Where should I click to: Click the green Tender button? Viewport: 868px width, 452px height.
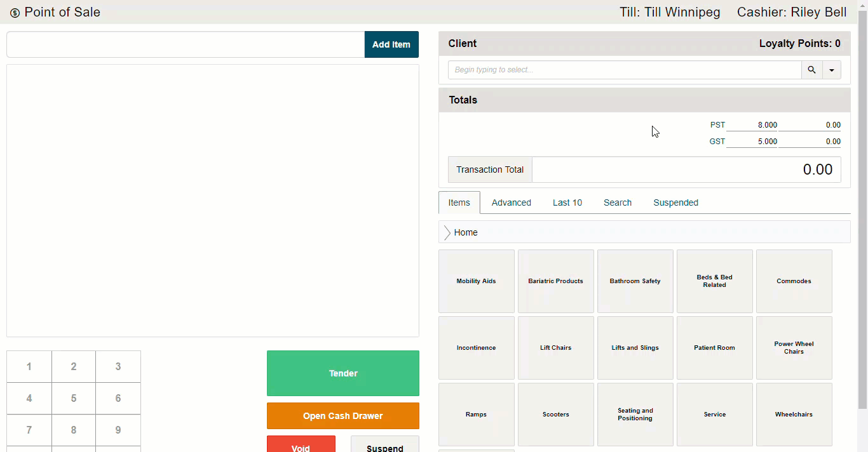pyautogui.click(x=343, y=373)
